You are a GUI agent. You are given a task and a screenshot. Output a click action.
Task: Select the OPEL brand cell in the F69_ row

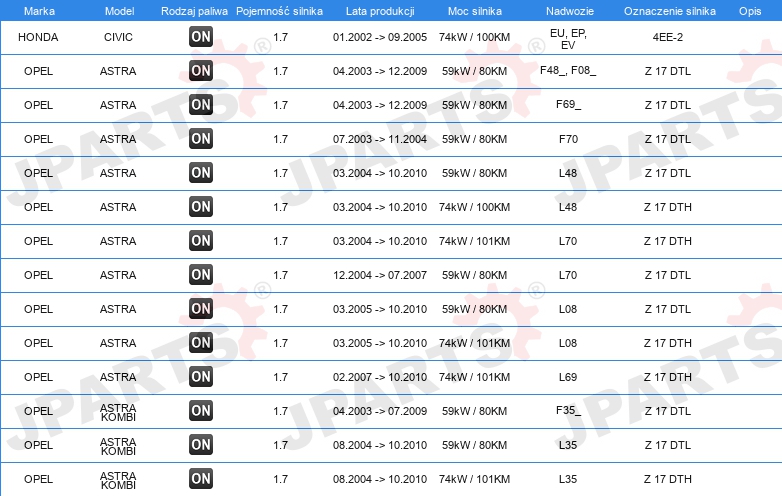38,105
